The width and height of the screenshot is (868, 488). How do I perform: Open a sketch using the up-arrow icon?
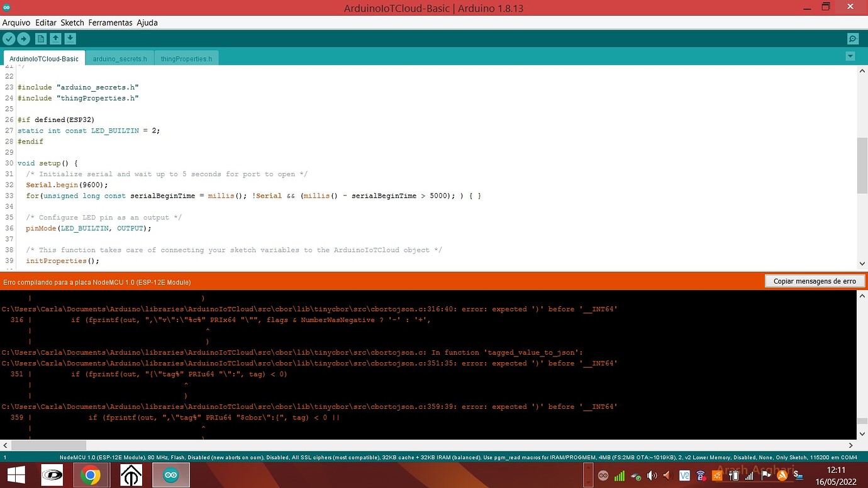click(55, 38)
